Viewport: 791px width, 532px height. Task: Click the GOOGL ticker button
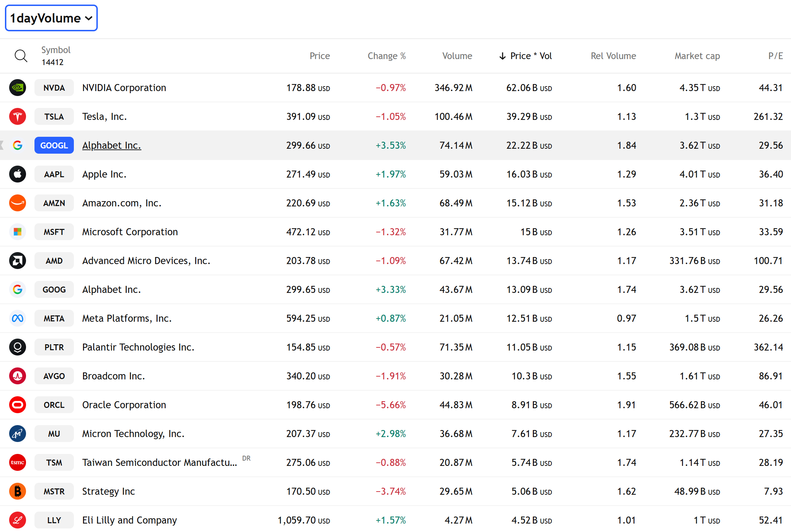54,145
